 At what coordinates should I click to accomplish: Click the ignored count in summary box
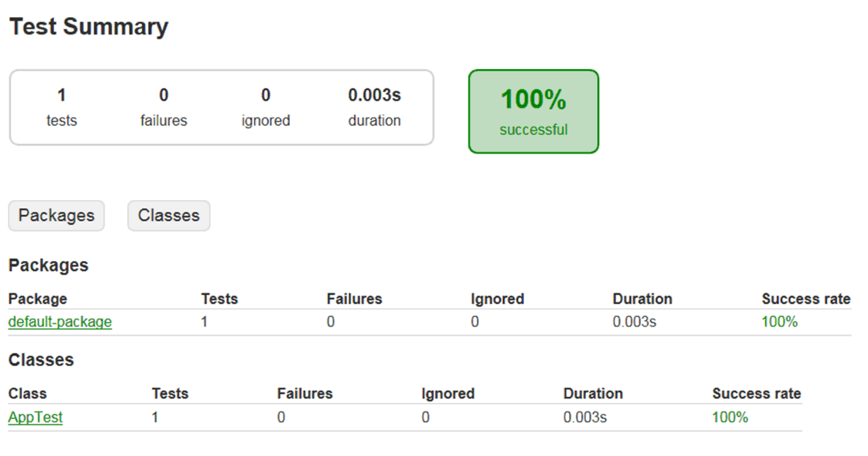click(266, 95)
